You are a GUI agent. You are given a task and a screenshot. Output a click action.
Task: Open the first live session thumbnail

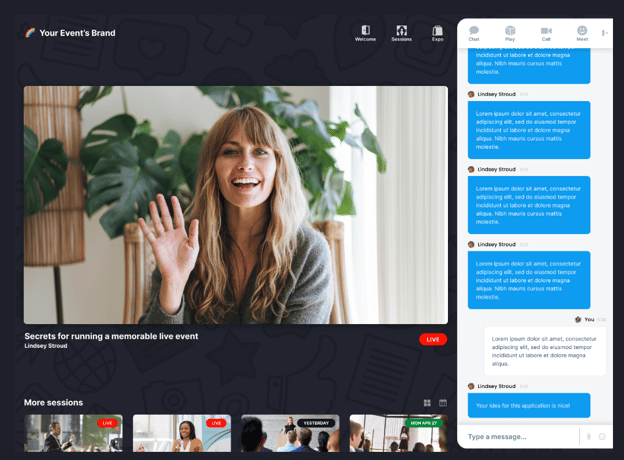pyautogui.click(x=73, y=434)
